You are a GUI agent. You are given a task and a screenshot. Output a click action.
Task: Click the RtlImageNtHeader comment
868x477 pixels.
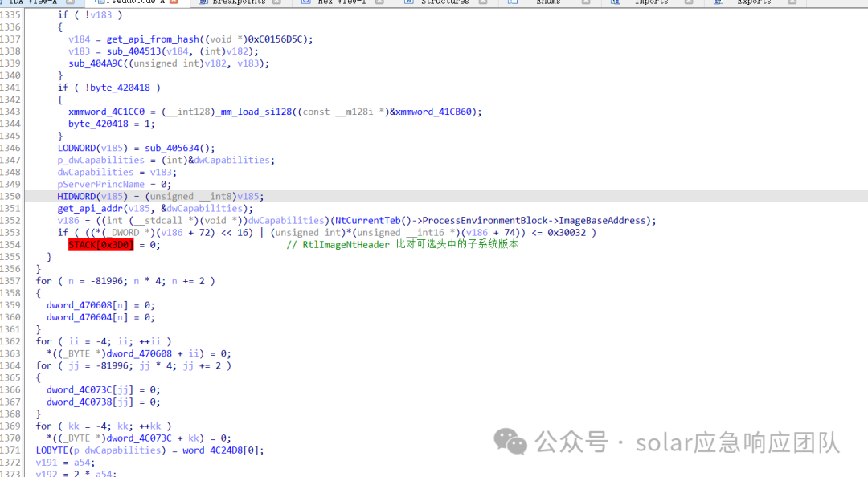tap(402, 245)
